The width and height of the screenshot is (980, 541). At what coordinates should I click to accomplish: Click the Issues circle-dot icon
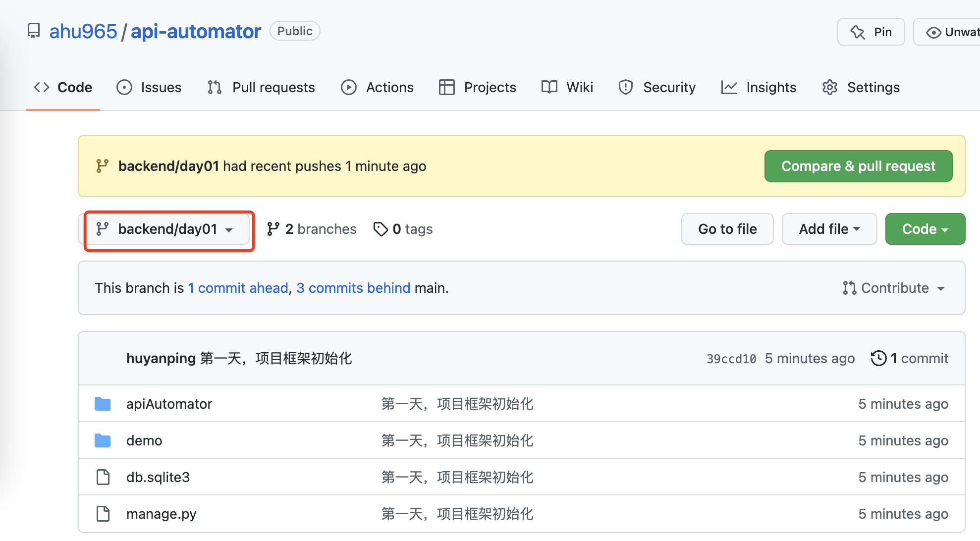click(x=124, y=87)
